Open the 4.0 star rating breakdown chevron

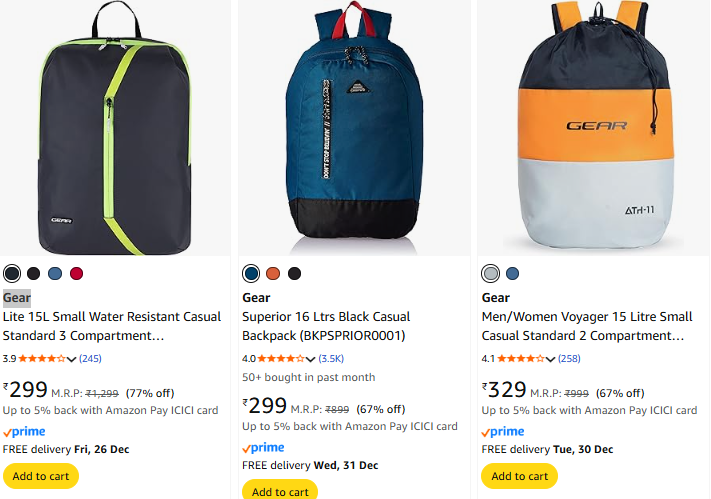(311, 358)
